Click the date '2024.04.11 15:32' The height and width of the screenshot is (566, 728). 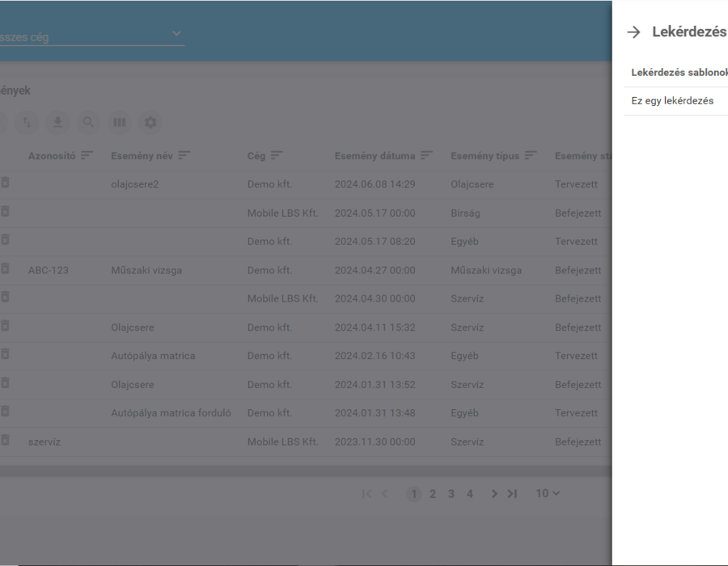point(375,327)
